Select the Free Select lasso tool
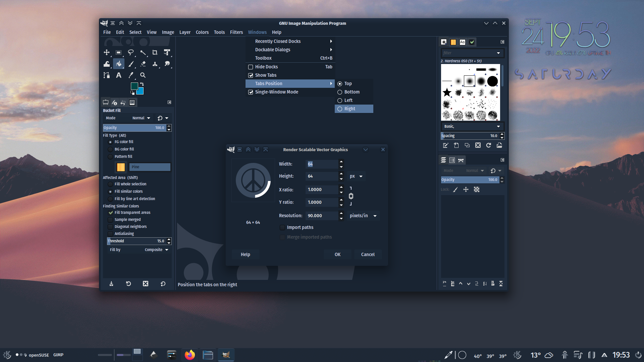The image size is (644, 362). point(131,52)
